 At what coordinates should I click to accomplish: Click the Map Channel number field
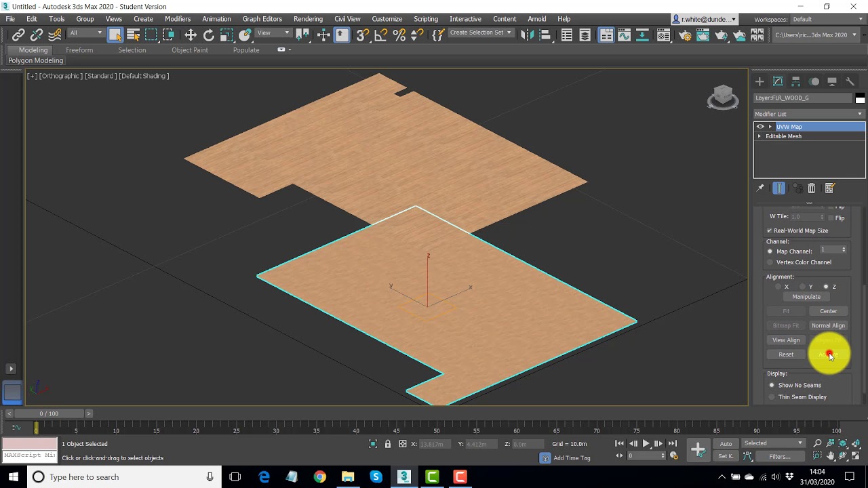click(830, 250)
